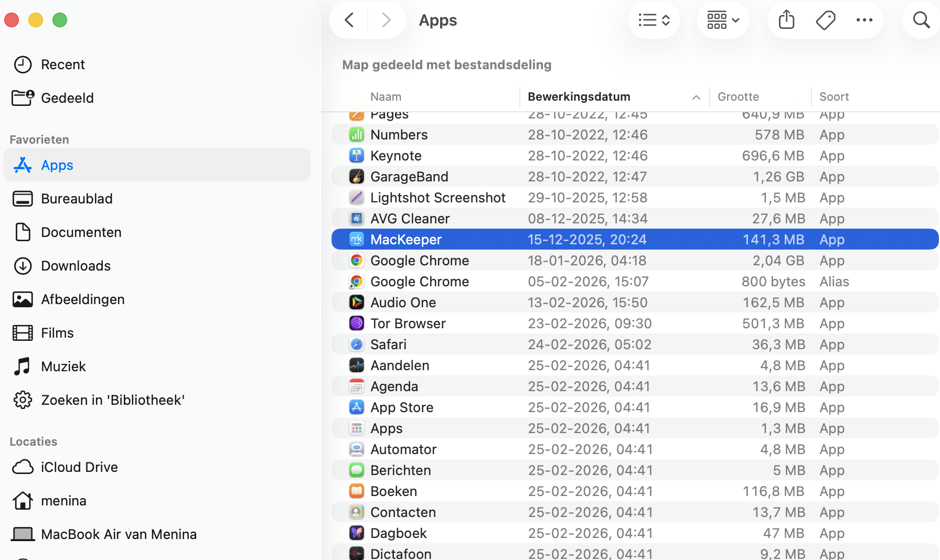Select the GarageBand app icon
The image size is (940, 560).
pos(357,176)
